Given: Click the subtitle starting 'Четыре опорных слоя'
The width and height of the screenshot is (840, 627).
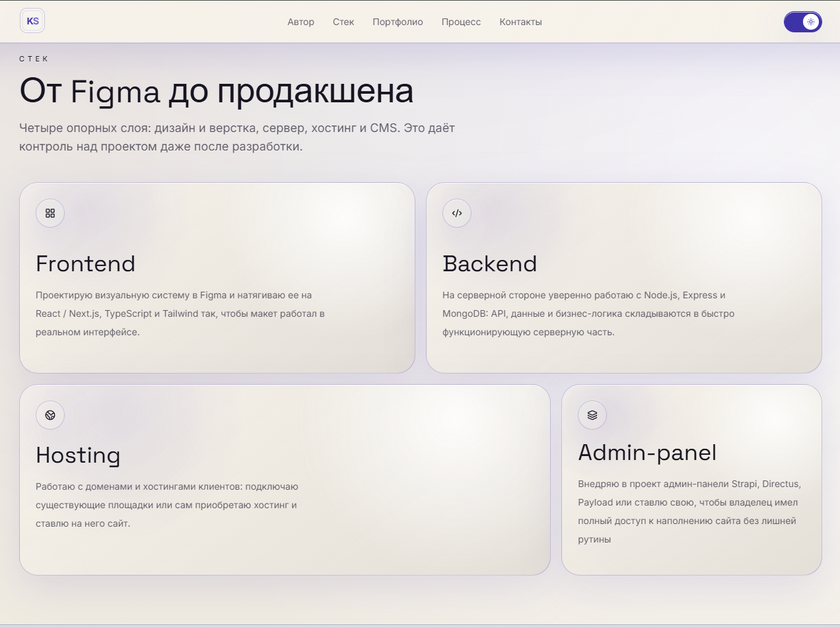Looking at the screenshot, I should (237, 137).
